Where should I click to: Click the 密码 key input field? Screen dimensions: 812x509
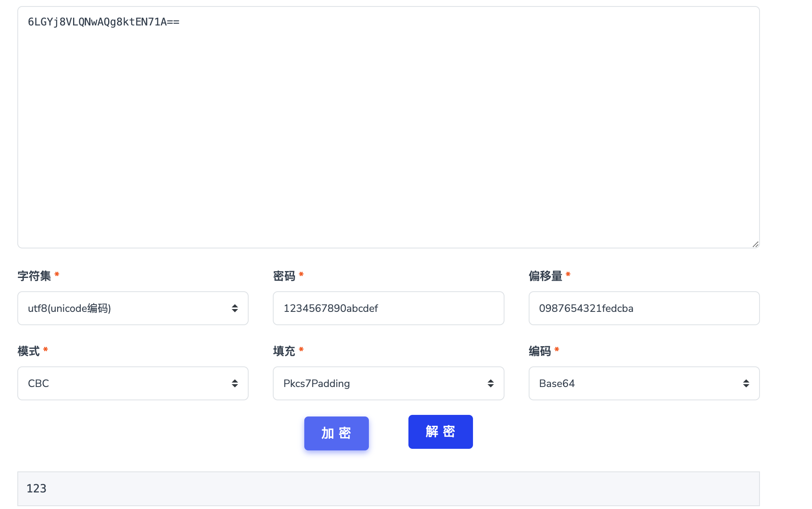tap(388, 308)
